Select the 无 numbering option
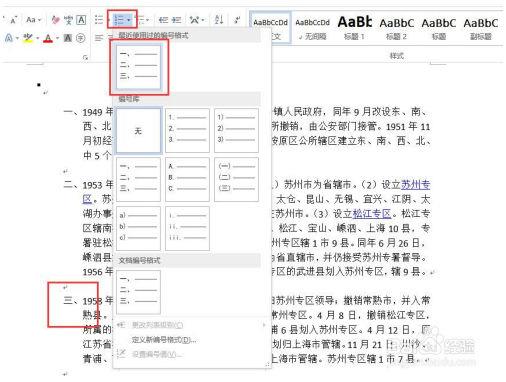This screenshot has width=506, height=382. [138, 131]
